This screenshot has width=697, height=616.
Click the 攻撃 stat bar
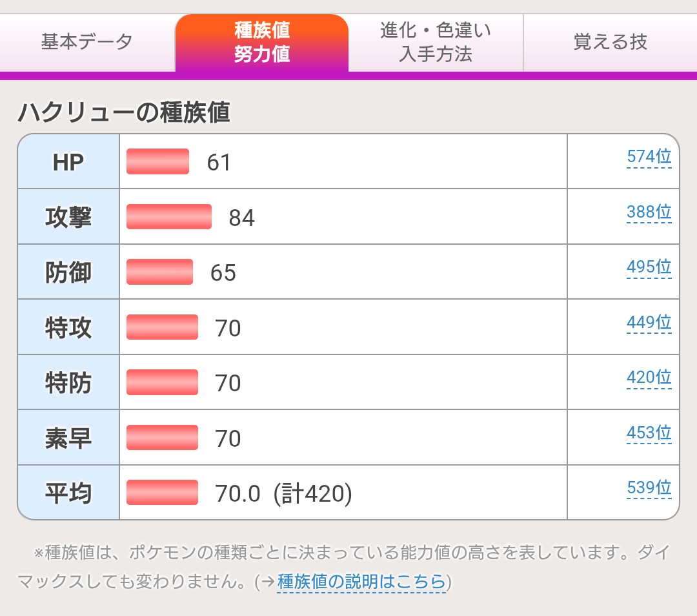(x=169, y=217)
